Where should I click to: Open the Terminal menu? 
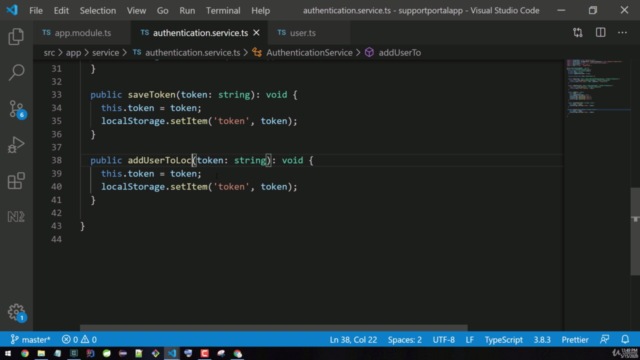coord(223,11)
